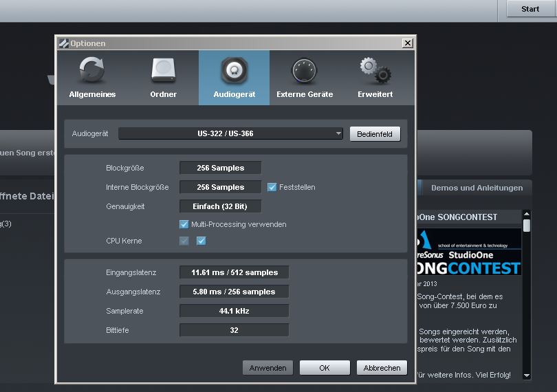
Task: Click the Optionen title bar icon
Action: click(63, 43)
